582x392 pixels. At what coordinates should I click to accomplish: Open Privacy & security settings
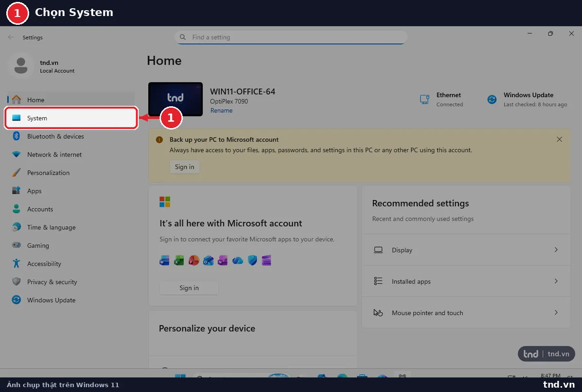[71, 282]
